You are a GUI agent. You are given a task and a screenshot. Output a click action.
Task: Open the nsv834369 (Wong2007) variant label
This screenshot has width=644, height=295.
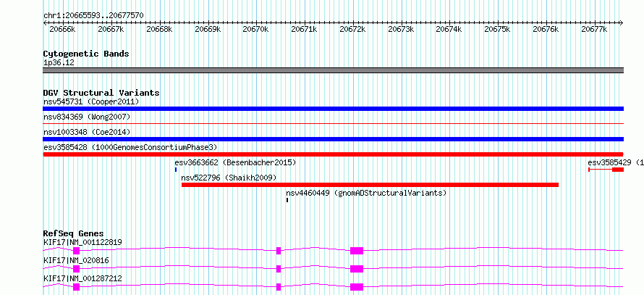coord(87,117)
